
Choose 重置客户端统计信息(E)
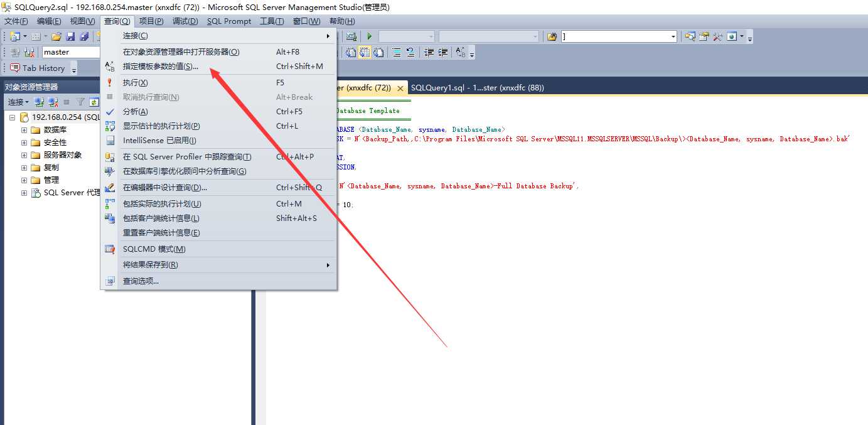pyautogui.click(x=218, y=233)
